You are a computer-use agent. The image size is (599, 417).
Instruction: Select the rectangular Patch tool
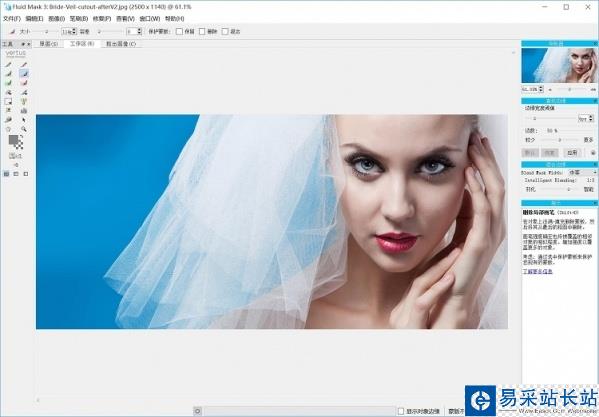click(x=8, y=102)
